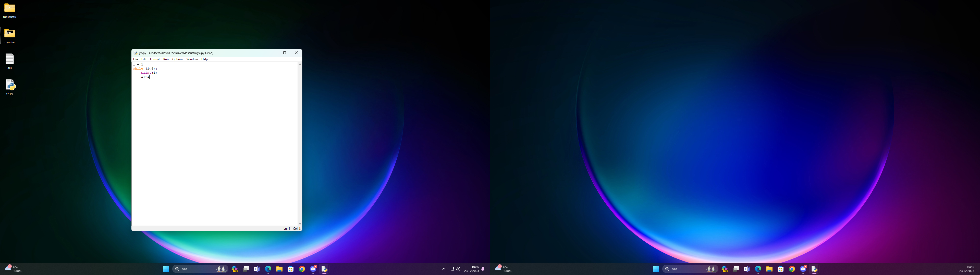
Task: Expand hidden icons in the system tray
Action: (x=444, y=269)
